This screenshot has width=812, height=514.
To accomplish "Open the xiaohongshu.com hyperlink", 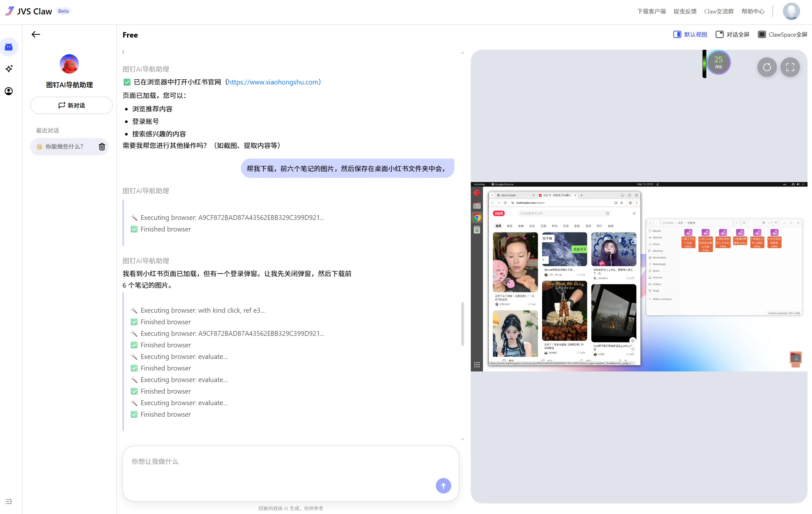I will pos(274,82).
